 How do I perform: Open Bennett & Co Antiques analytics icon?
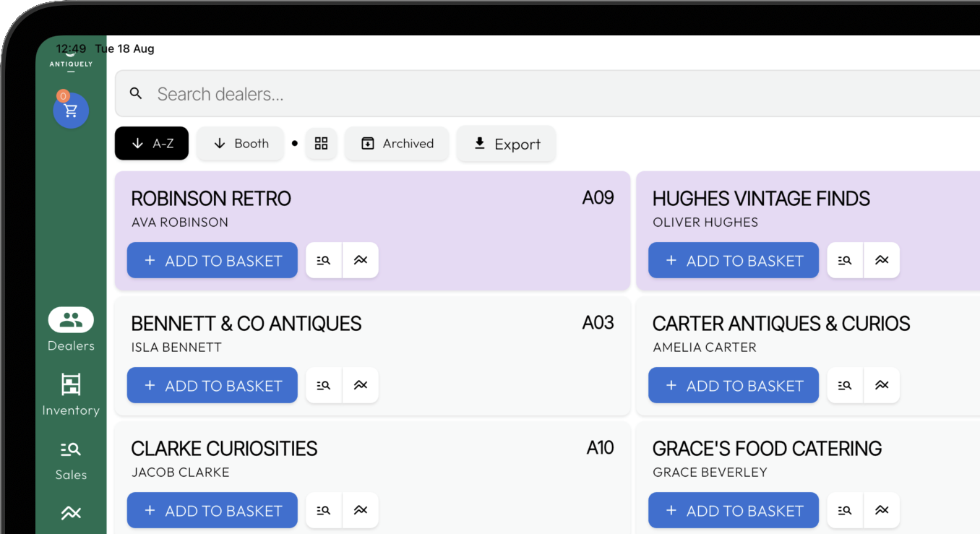tap(361, 385)
